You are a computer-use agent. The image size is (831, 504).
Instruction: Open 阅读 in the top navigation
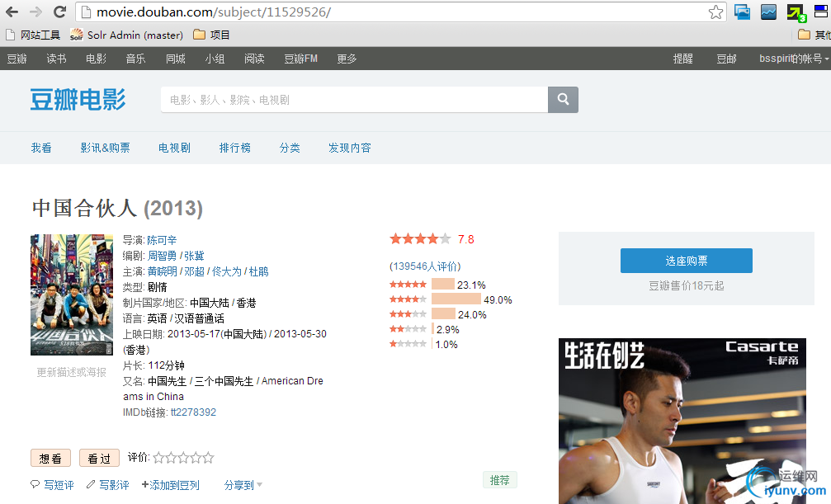coord(254,59)
